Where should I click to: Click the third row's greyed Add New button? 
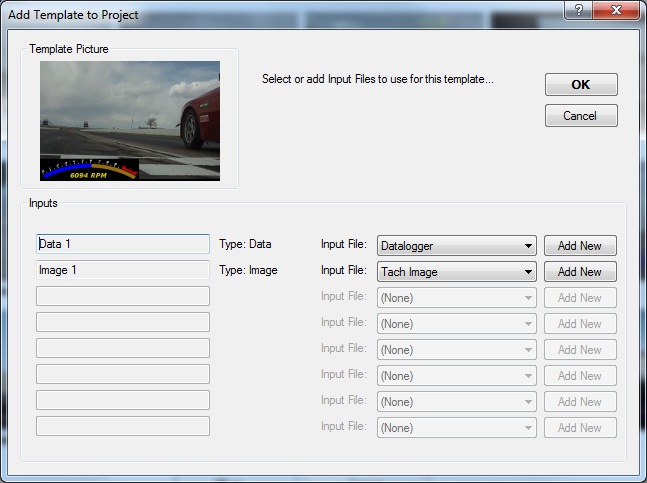580,298
